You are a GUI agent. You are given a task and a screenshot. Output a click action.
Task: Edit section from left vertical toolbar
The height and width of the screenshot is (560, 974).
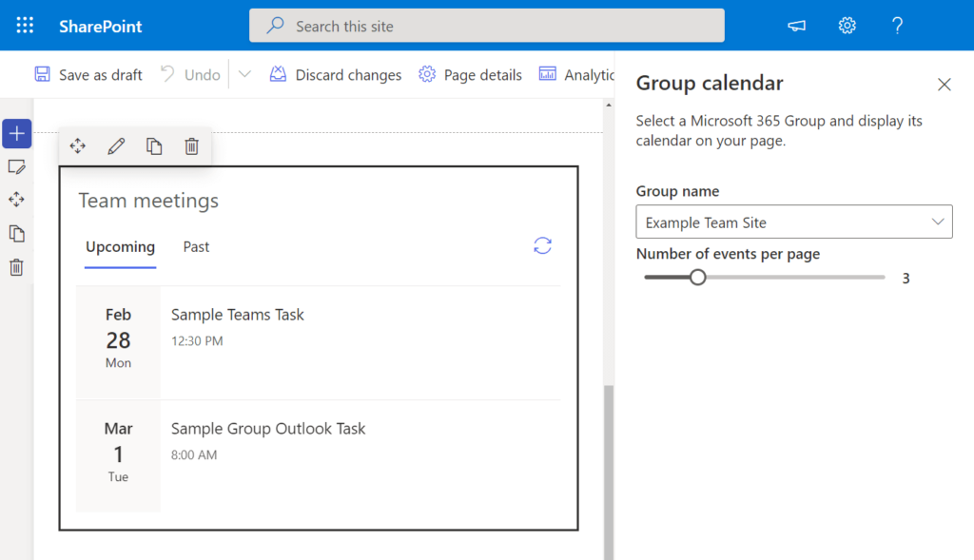point(17,166)
